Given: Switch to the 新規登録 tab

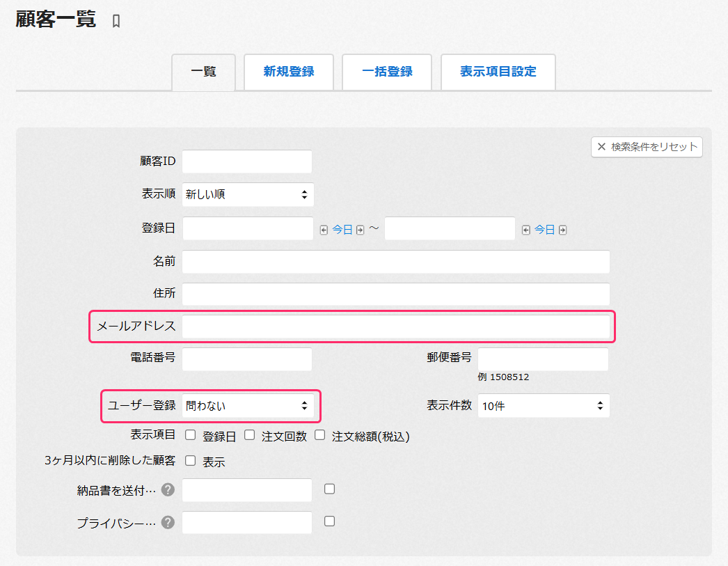Looking at the screenshot, I should [288, 72].
